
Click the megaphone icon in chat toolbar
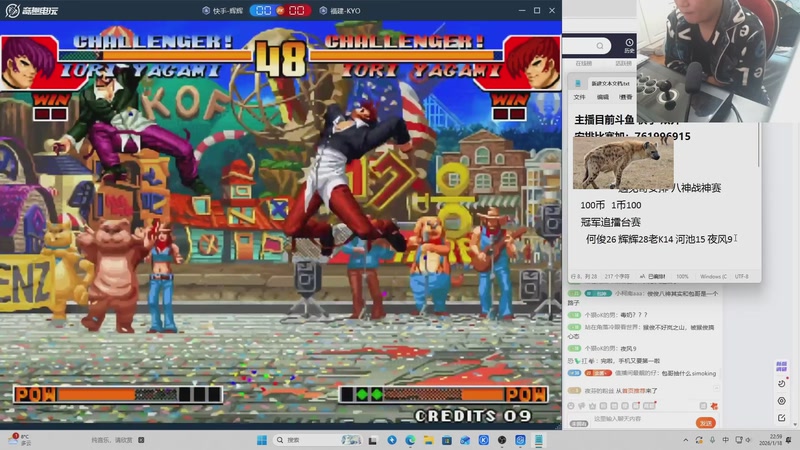point(582,406)
